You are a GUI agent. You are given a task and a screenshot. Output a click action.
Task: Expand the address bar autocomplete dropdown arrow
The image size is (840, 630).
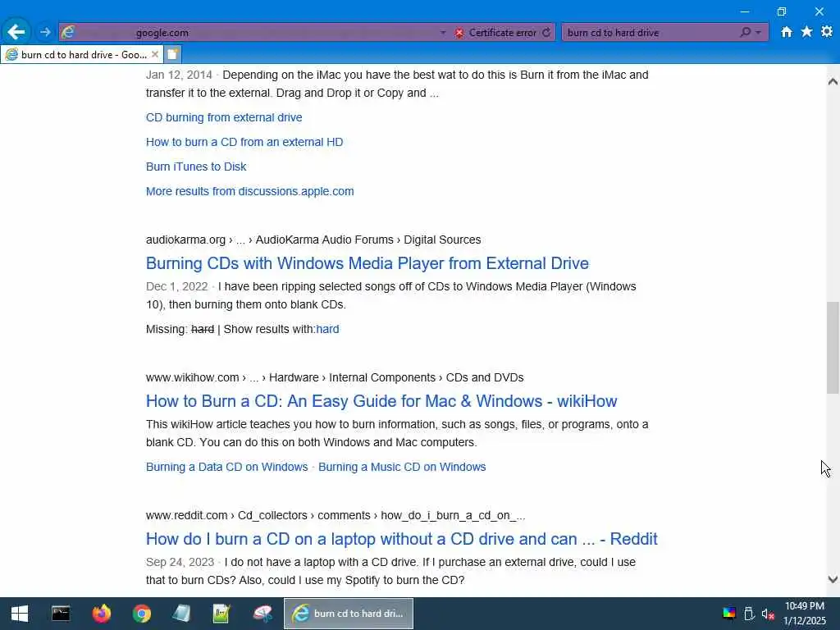coord(443,33)
